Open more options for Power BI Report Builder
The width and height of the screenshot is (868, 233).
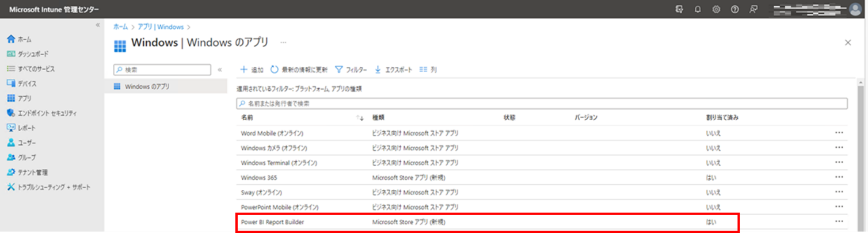pos(839,221)
